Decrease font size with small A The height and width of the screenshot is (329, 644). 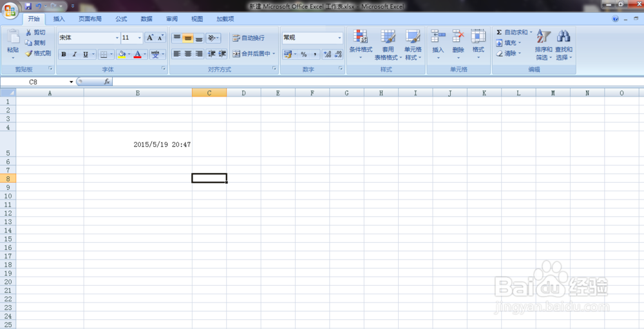(x=160, y=38)
